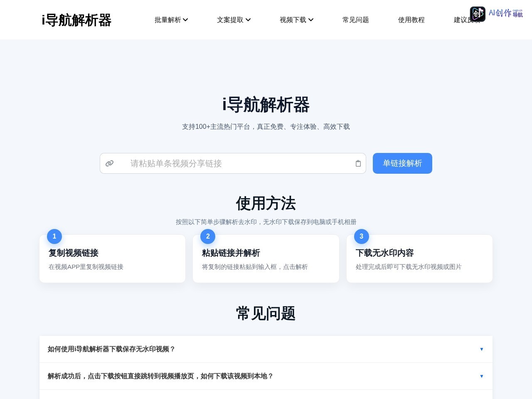Image resolution: width=532 pixels, height=399 pixels.
Task: Click the 单链接解析 button
Action: click(x=402, y=163)
